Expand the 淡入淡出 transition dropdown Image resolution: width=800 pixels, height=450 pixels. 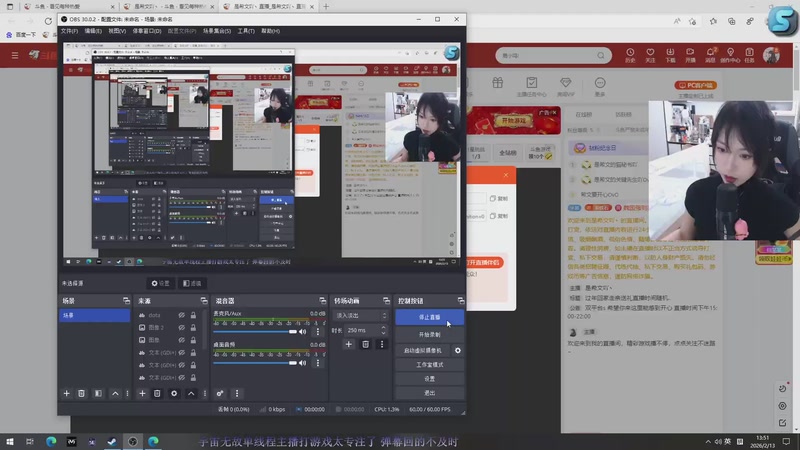pyautogui.click(x=362, y=315)
